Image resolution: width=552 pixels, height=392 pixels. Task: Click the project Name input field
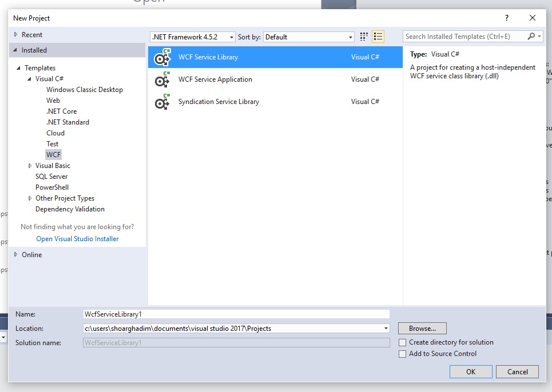(x=236, y=314)
